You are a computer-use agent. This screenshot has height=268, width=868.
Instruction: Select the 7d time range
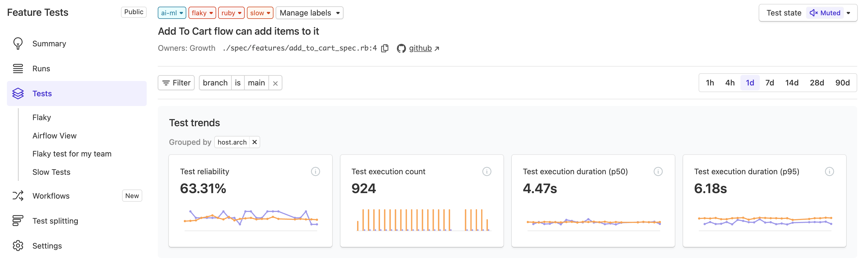[x=770, y=82]
